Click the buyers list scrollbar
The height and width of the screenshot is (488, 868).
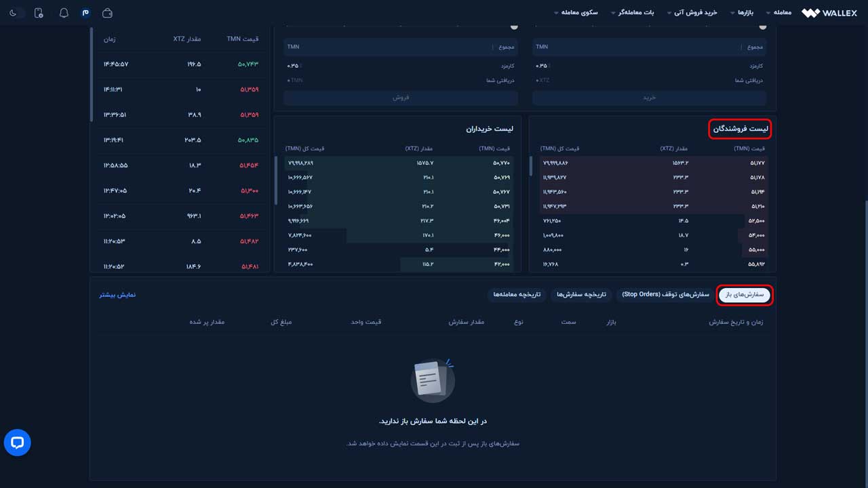pyautogui.click(x=275, y=180)
